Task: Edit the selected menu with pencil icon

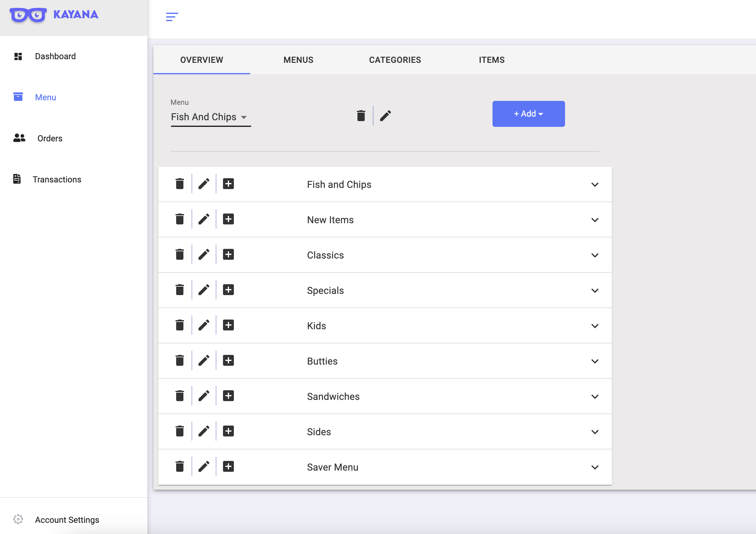Action: pyautogui.click(x=385, y=116)
